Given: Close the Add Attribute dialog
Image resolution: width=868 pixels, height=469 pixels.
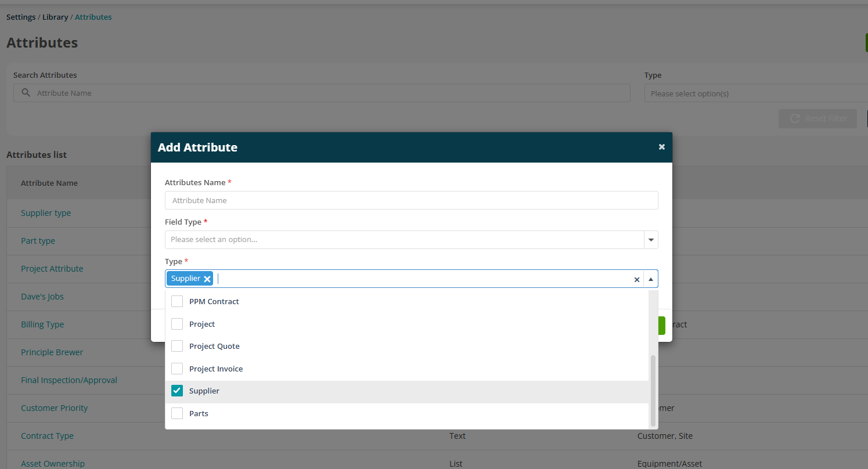Looking at the screenshot, I should (x=661, y=147).
